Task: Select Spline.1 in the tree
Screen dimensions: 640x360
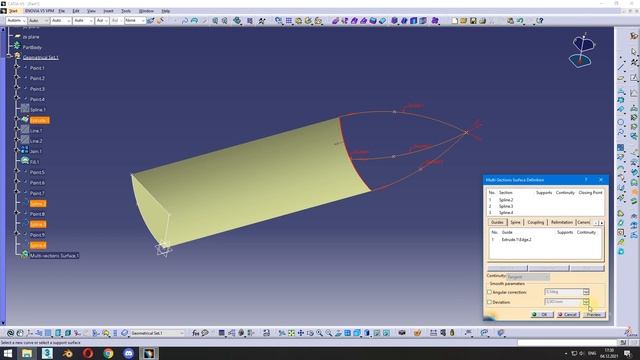Action: (x=38, y=110)
